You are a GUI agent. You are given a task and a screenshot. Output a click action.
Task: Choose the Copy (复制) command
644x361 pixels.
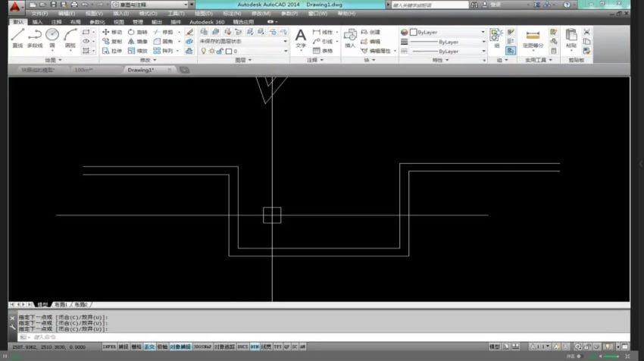[112, 42]
